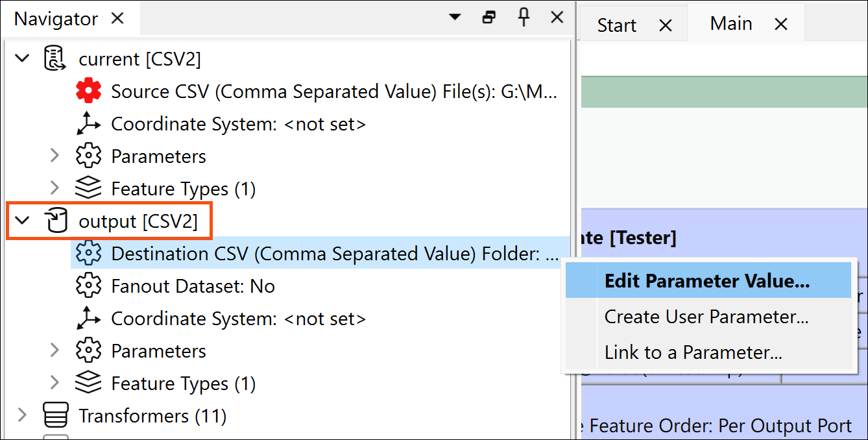The height and width of the screenshot is (440, 868).
Task: Close the Main tab
Action: [x=781, y=25]
